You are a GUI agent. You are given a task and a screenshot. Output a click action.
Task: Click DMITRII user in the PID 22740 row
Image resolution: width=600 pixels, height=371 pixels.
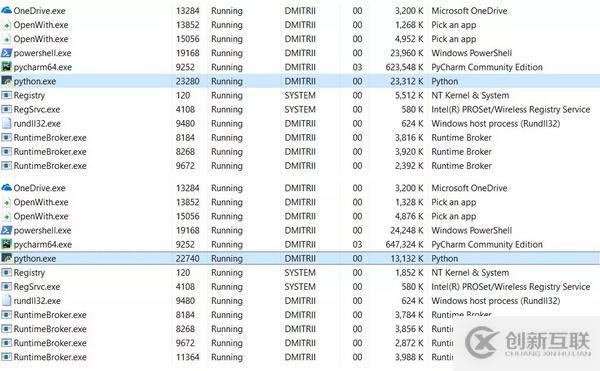pyautogui.click(x=300, y=259)
